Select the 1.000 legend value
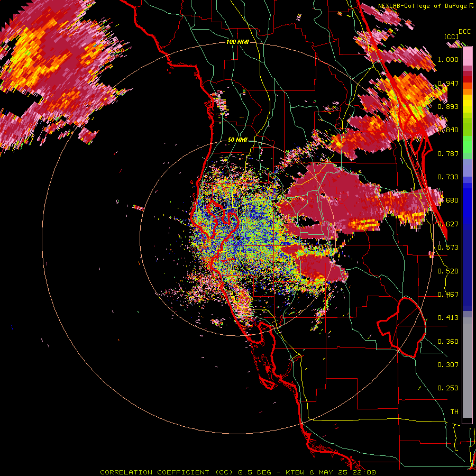476x476 pixels. coord(448,59)
